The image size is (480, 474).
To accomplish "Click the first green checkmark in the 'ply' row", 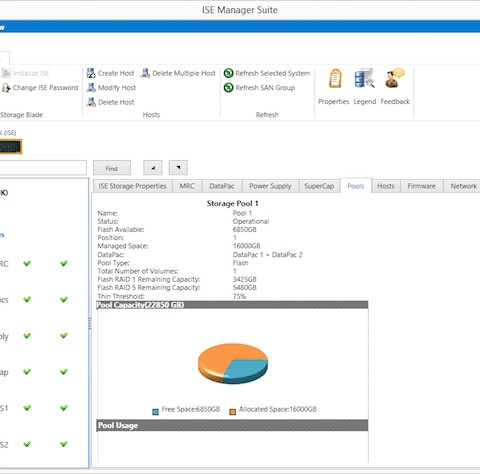I will (x=27, y=335).
